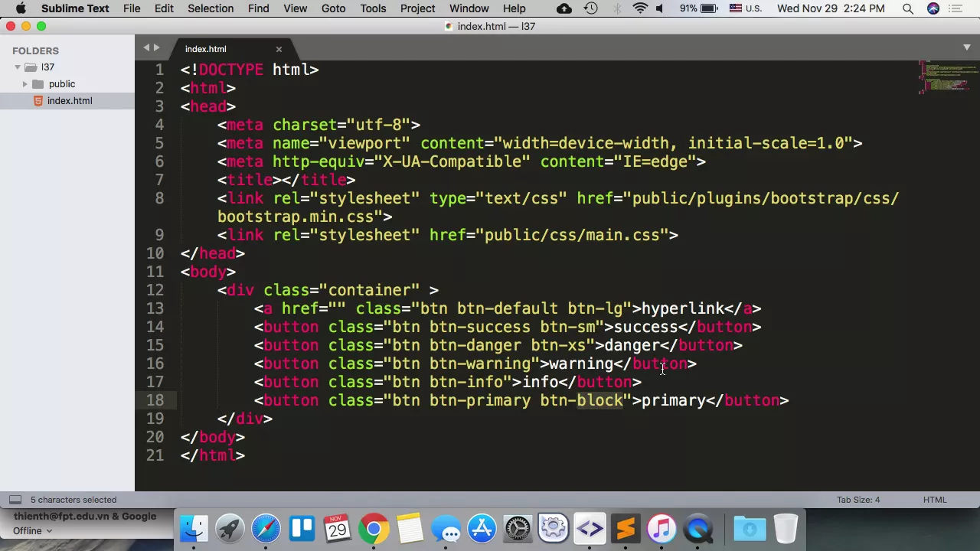Open Trello app in the dock
Image resolution: width=980 pixels, height=551 pixels.
coord(302,529)
